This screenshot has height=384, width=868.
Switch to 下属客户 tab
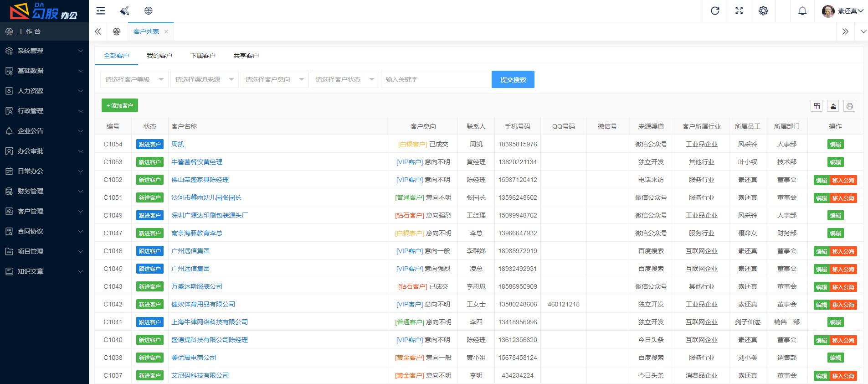pyautogui.click(x=203, y=56)
